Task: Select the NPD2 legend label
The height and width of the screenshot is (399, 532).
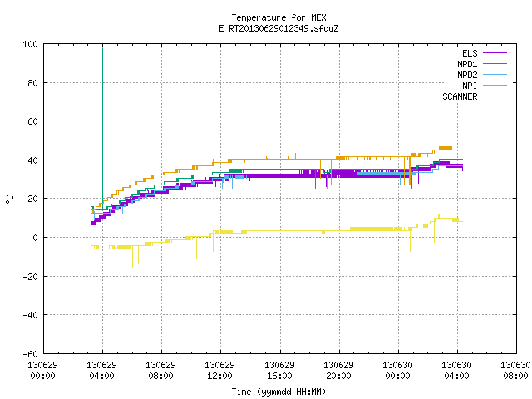Action: 467,75
